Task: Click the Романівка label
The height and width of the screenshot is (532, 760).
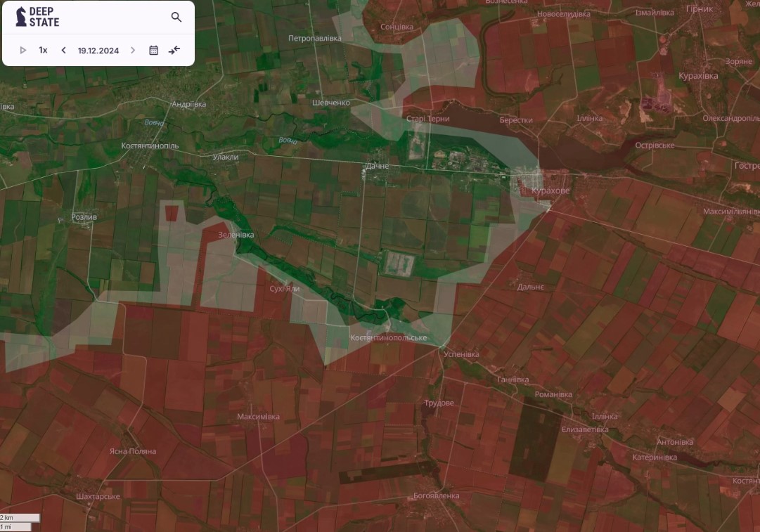Action: tap(553, 394)
